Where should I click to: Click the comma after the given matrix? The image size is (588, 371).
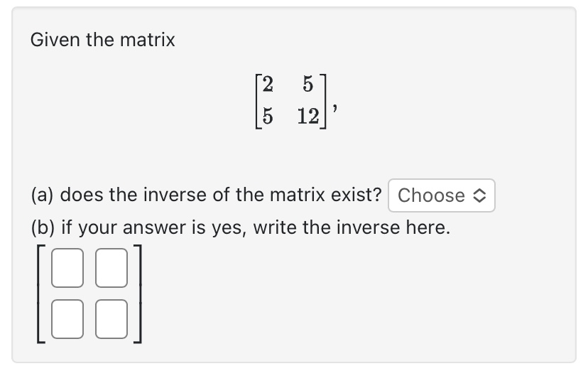point(334,108)
